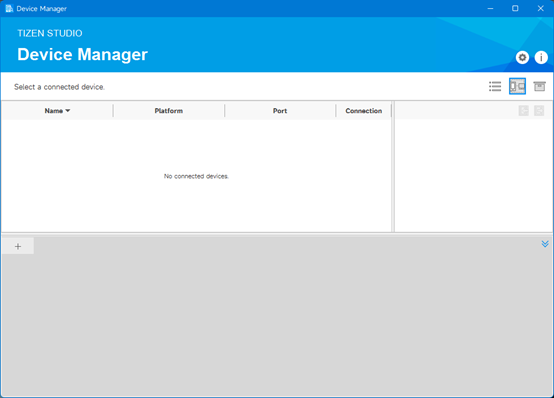Maximize the Device Manager window
This screenshot has width=554, height=398.
coord(515,8)
